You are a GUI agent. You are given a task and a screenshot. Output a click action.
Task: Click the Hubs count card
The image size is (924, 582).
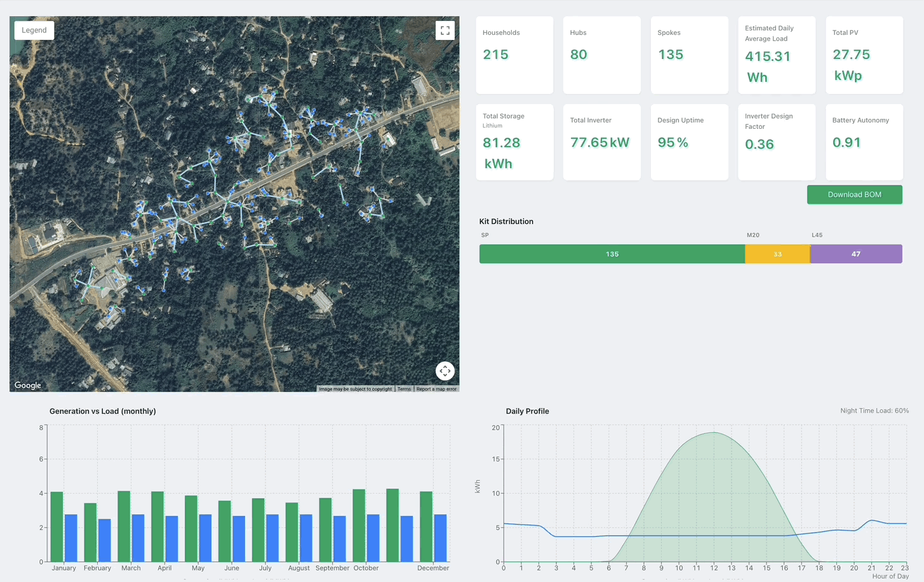coord(601,55)
